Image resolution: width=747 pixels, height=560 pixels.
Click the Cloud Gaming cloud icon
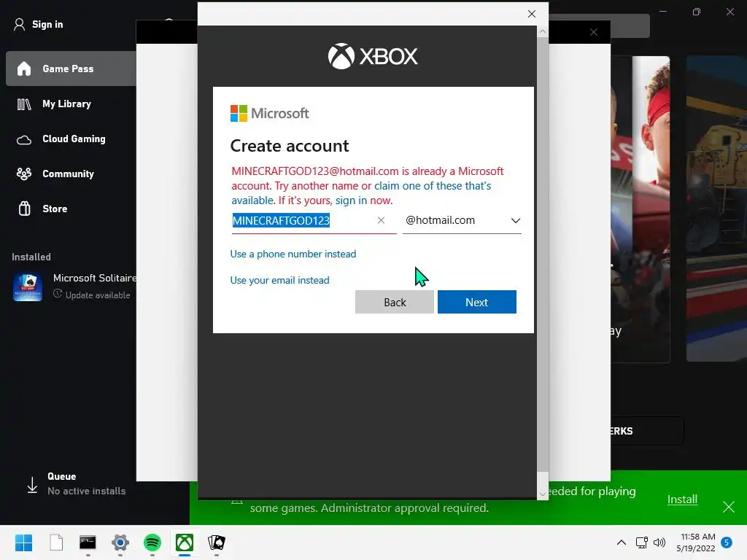24,140
